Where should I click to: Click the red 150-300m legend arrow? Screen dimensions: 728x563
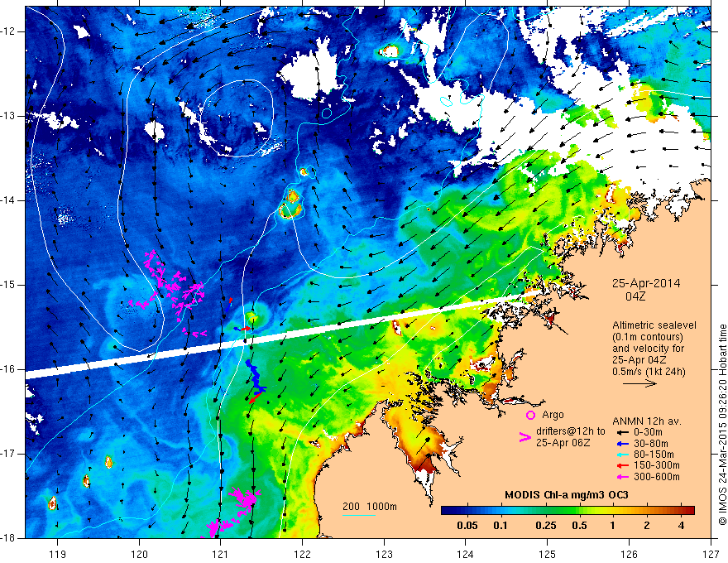click(x=622, y=466)
